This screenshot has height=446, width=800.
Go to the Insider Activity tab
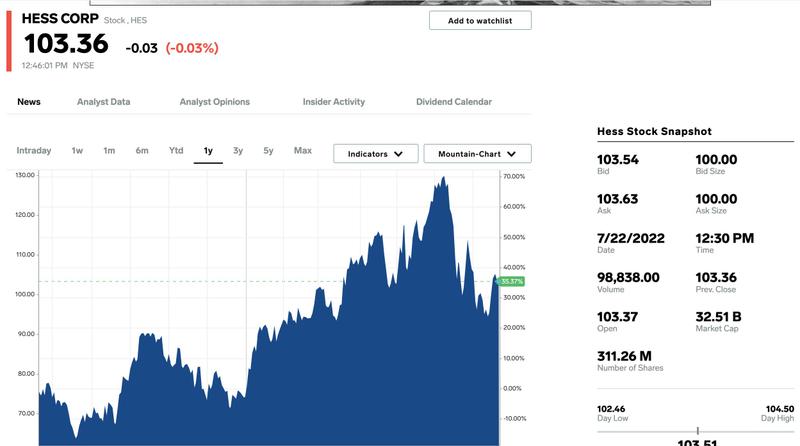click(x=334, y=102)
